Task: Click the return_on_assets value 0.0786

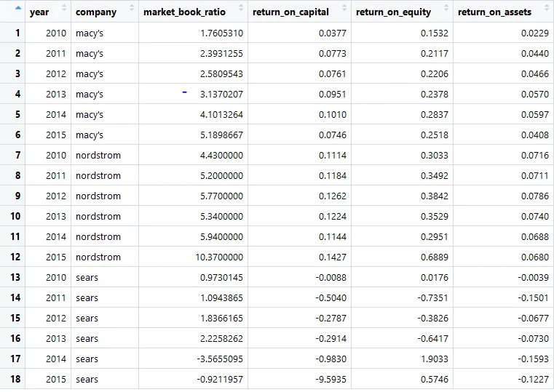Action: (535, 196)
